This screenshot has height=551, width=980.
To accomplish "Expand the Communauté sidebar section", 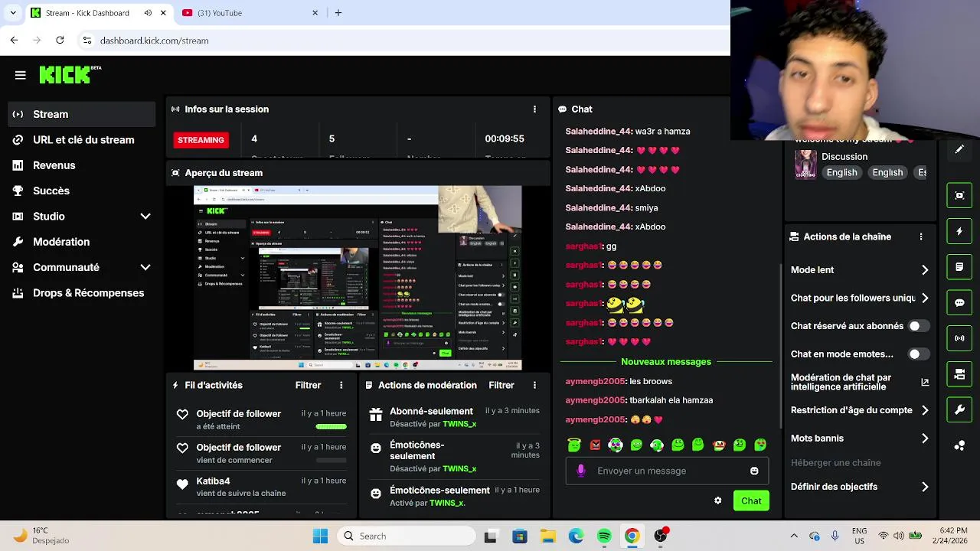I will pyautogui.click(x=145, y=267).
